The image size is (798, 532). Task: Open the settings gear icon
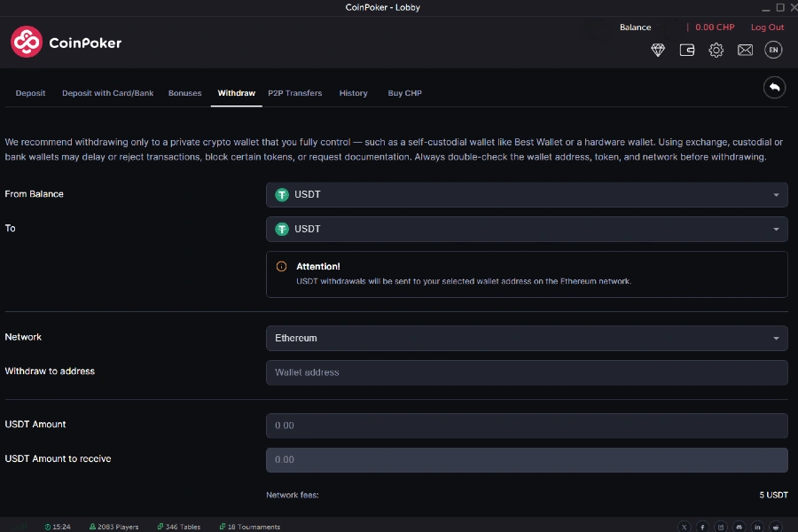coord(716,51)
